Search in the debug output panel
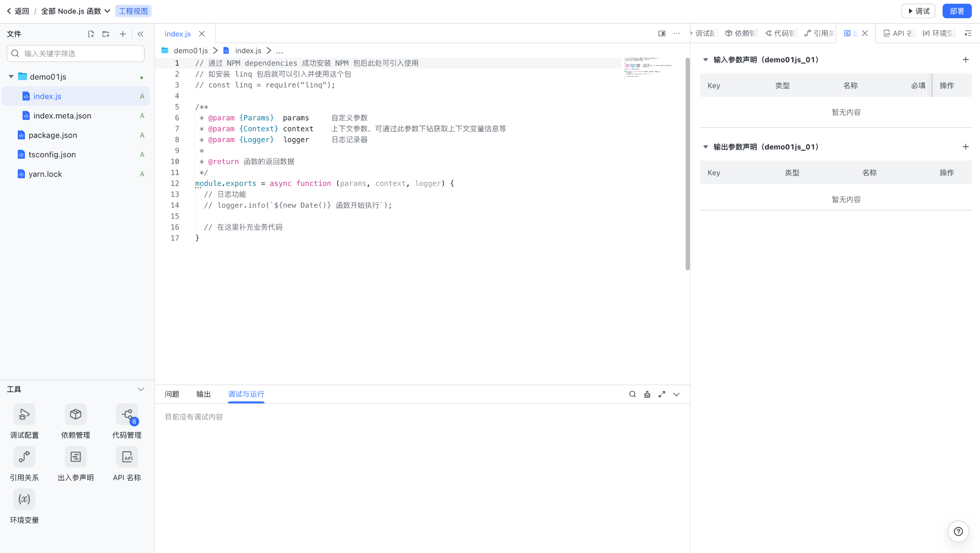Image resolution: width=980 pixels, height=553 pixels. click(x=632, y=394)
